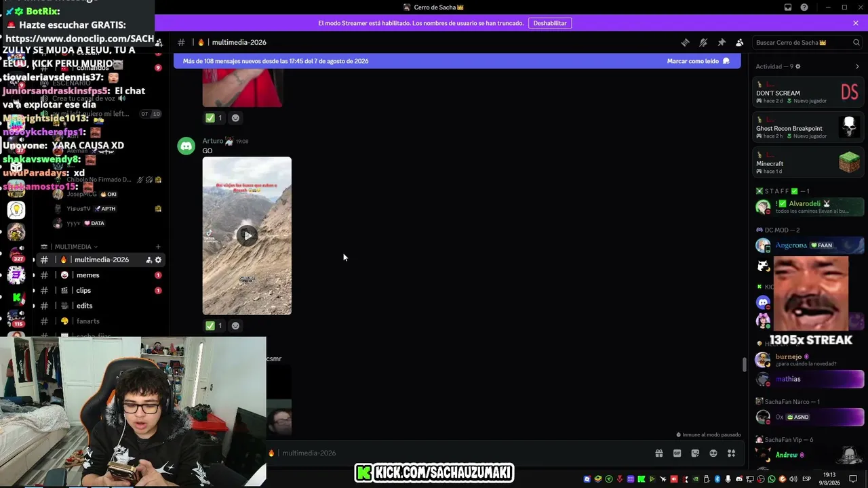Viewport: 868px width, 488px height.
Task: Open Ghost Recon Breakpoint activity card
Action: pos(809,127)
